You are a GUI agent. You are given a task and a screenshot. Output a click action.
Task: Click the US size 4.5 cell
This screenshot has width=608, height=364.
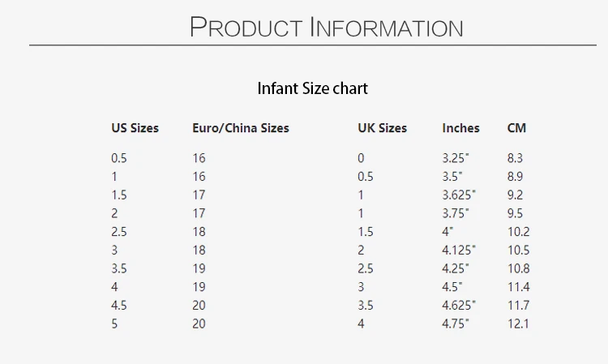pos(119,306)
